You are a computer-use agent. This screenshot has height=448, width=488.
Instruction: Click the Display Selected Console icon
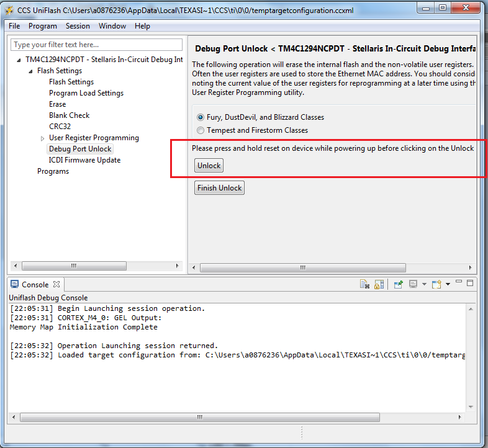[413, 284]
